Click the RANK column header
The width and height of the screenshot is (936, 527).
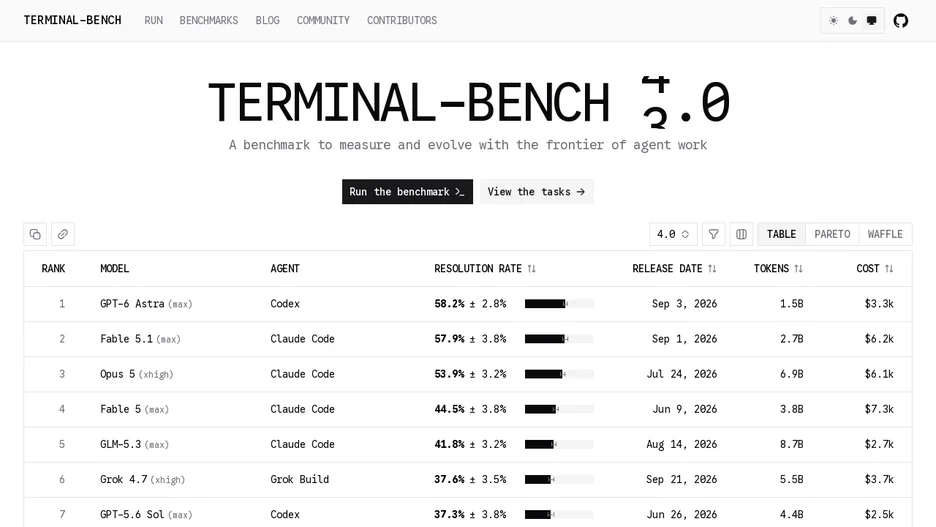tap(53, 269)
